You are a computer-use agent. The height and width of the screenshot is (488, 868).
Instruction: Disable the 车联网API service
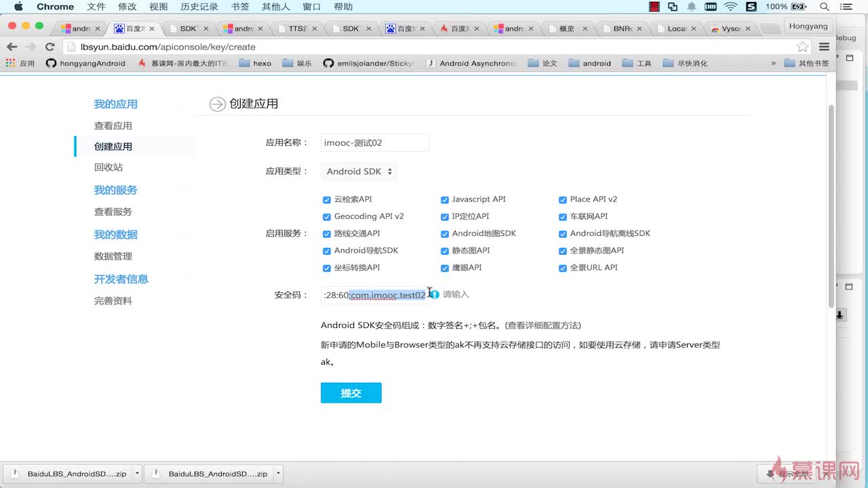563,217
